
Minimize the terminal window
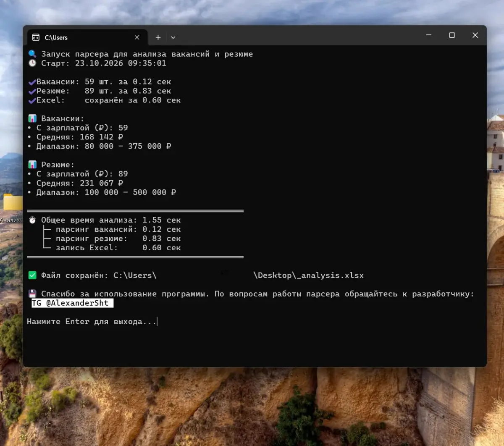coord(429,35)
